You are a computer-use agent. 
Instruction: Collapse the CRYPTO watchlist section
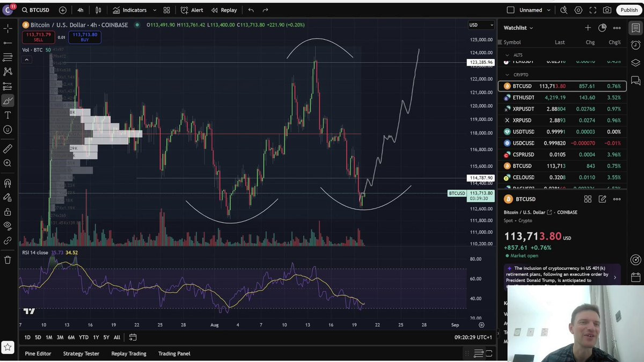click(507, 75)
